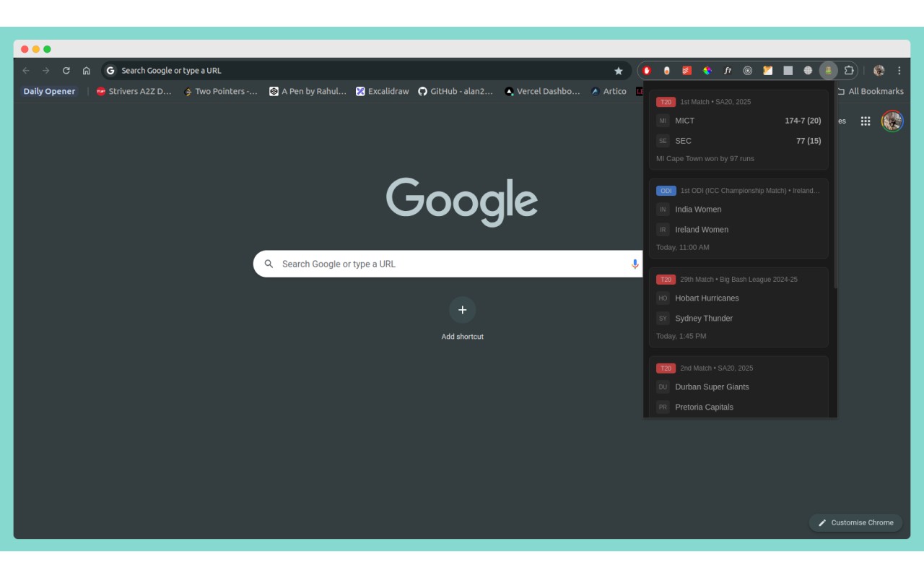Click the colorful wheel extension icon
924x578 pixels.
[707, 70]
